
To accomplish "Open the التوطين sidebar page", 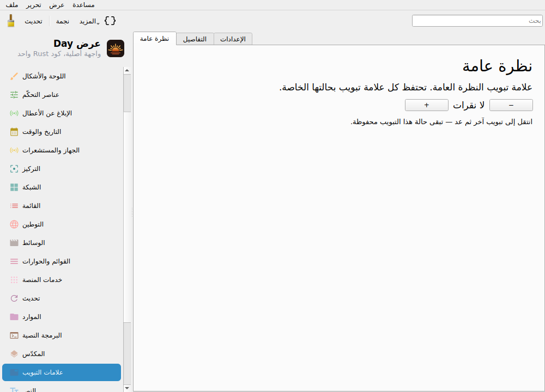I will (62, 224).
